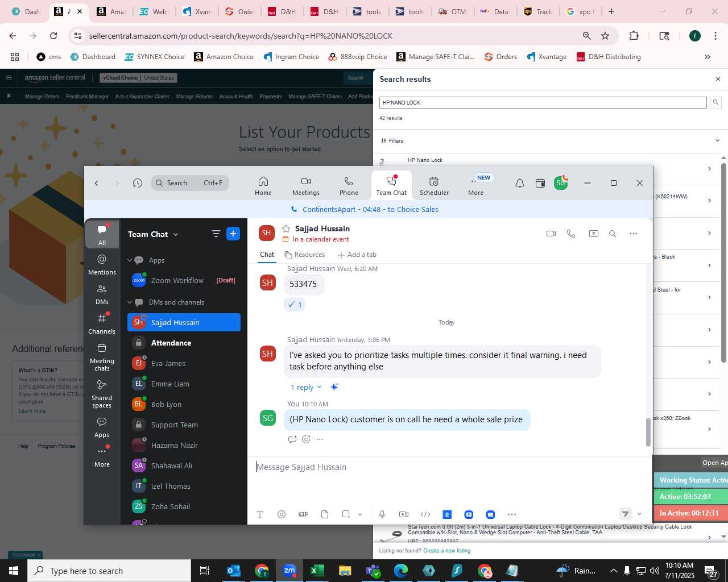This screenshot has height=582, width=728.
Task: Switch to Zoom Meetings tab
Action: point(306,185)
